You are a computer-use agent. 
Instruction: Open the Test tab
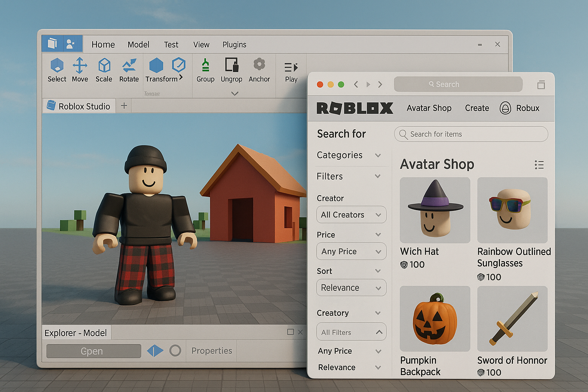pyautogui.click(x=171, y=44)
